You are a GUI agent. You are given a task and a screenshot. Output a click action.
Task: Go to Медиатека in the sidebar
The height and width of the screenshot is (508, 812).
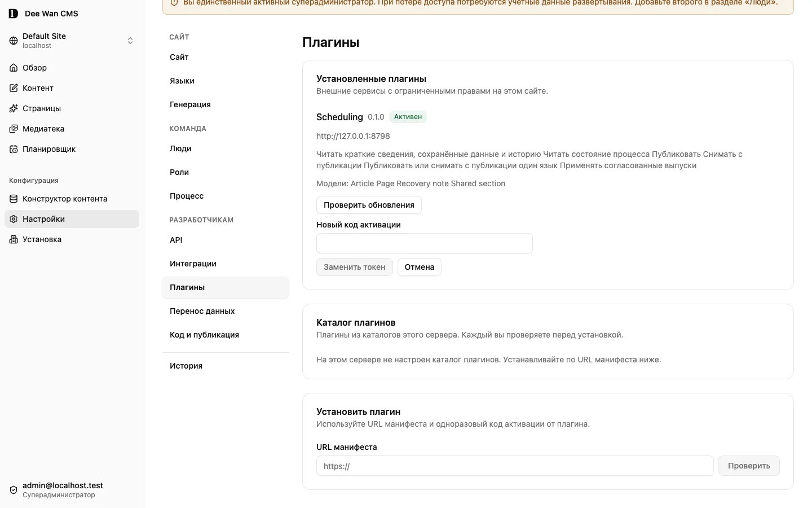coord(72,129)
